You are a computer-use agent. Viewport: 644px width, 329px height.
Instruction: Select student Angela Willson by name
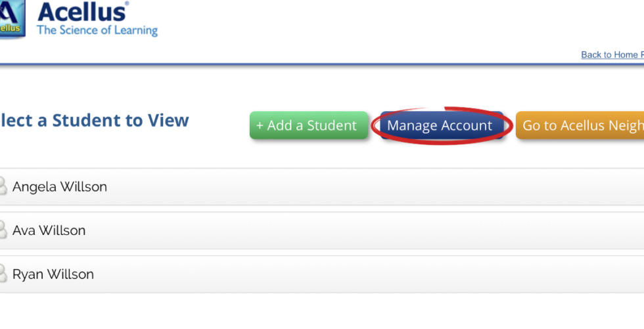click(60, 187)
